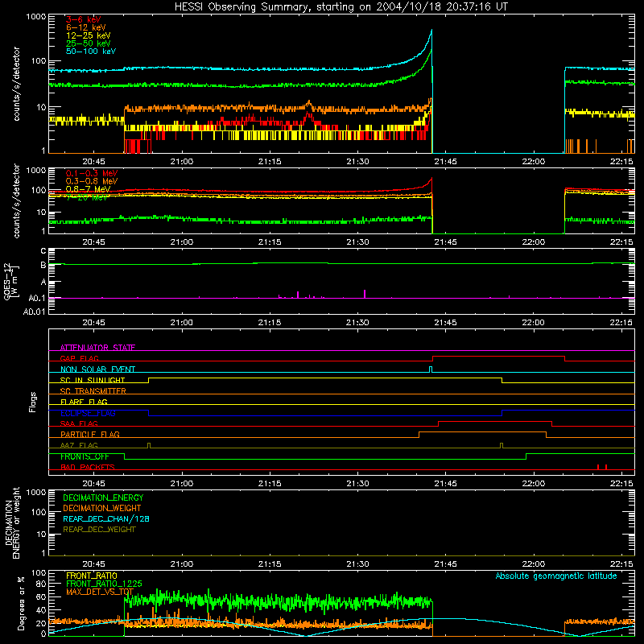Click the Degrees or % axis title
The width and height of the screenshot is (644, 644).
point(21,603)
